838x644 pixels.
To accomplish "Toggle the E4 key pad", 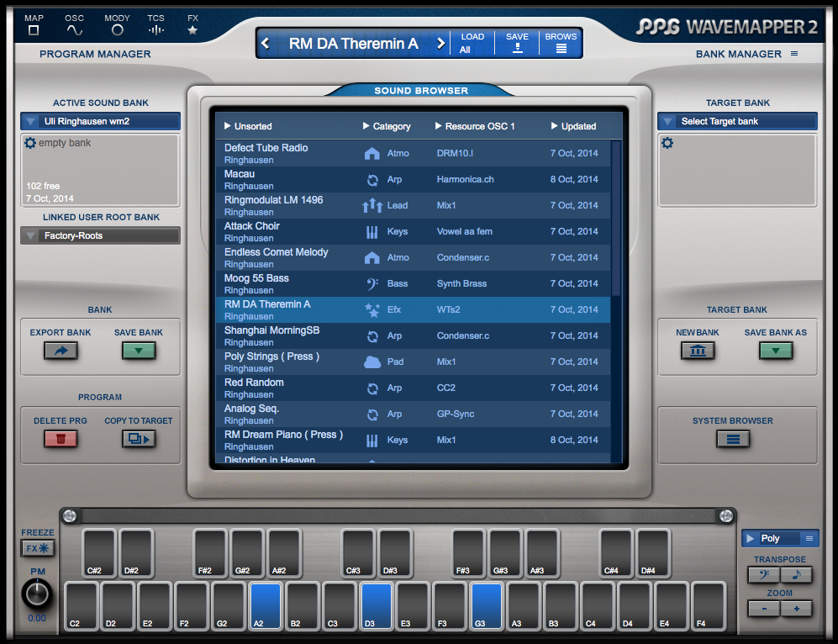I will tap(672, 605).
